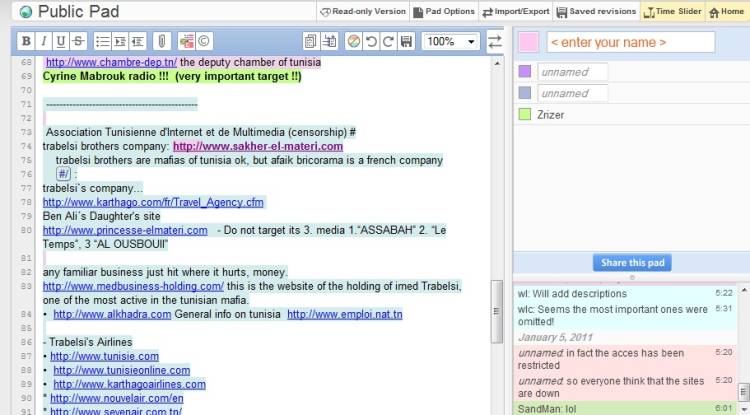Click the enter your name field
Screen dimensions: 750x415
[x=631, y=42]
